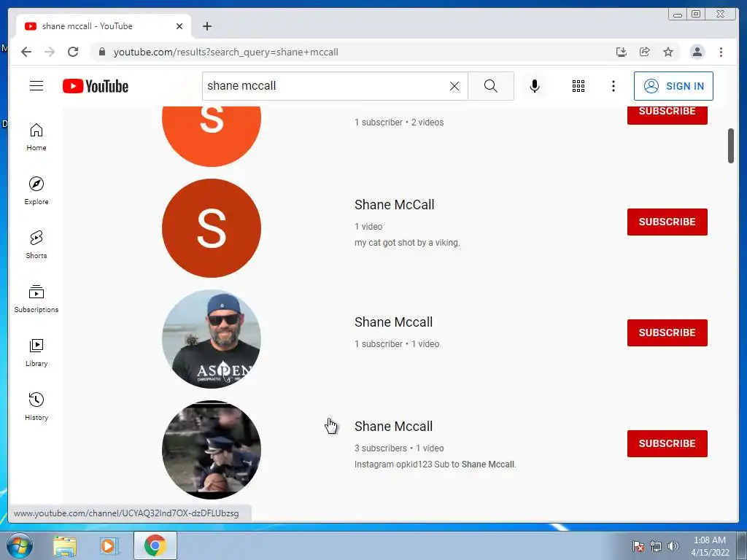747x560 pixels.
Task: Open the Action Center flag tray icon
Action: click(x=638, y=546)
